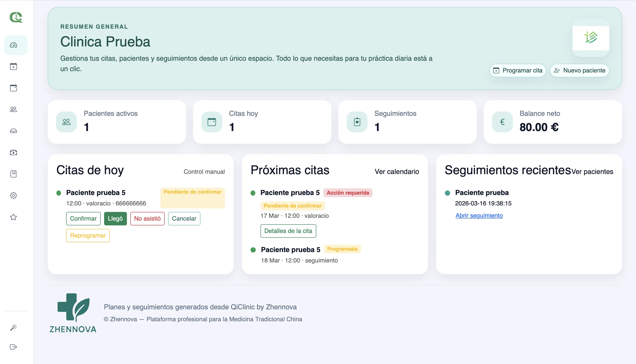This screenshot has height=364, width=636.
Task: Open the magic wand icon in sidebar
Action: [13, 327]
